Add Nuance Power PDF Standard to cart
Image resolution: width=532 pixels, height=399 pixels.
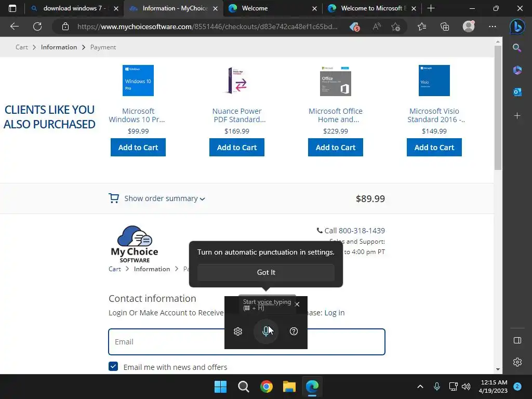pyautogui.click(x=237, y=147)
